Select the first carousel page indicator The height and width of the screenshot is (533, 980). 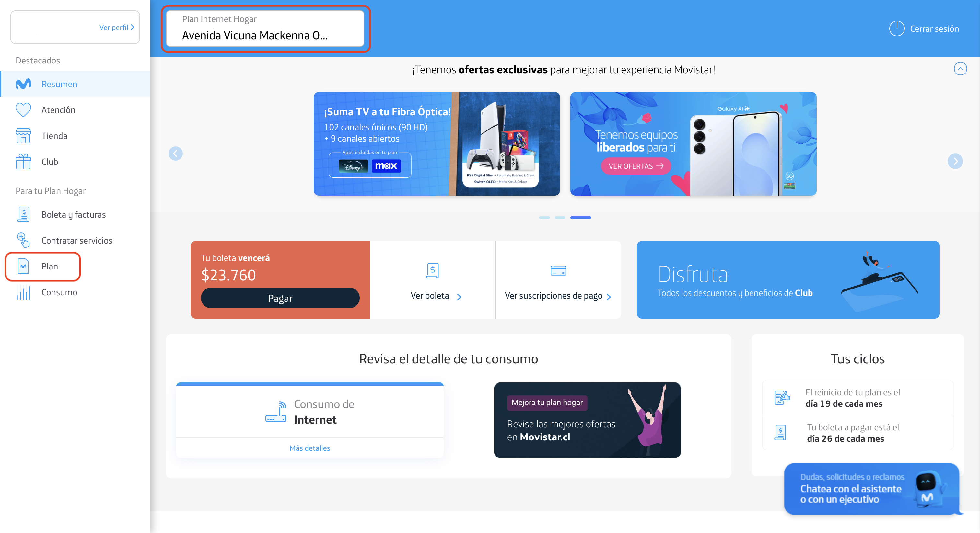[x=544, y=218]
